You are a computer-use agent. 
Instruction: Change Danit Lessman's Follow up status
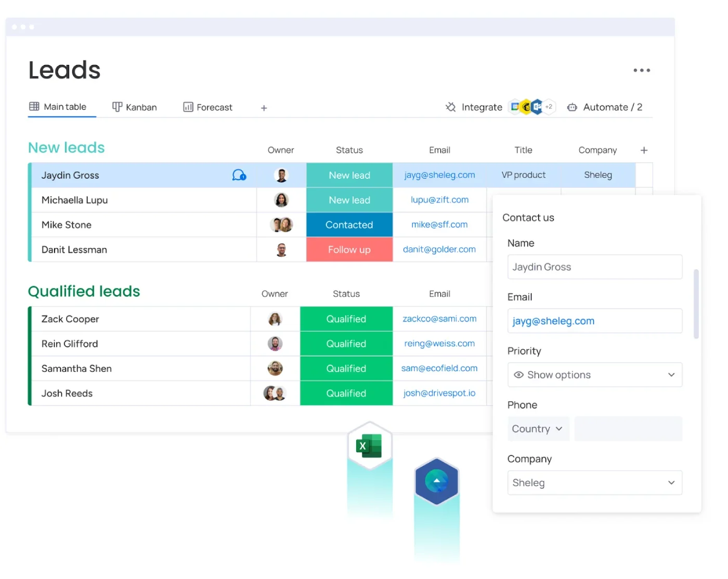(349, 249)
